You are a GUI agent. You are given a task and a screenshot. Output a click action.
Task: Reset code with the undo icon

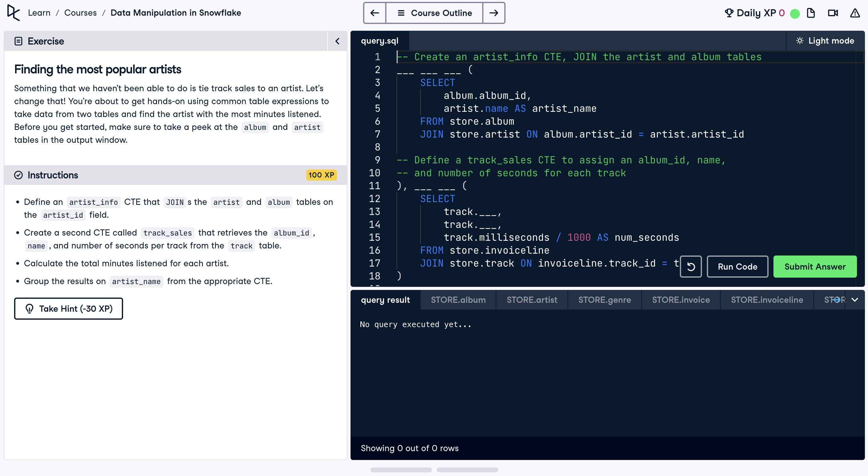point(690,267)
